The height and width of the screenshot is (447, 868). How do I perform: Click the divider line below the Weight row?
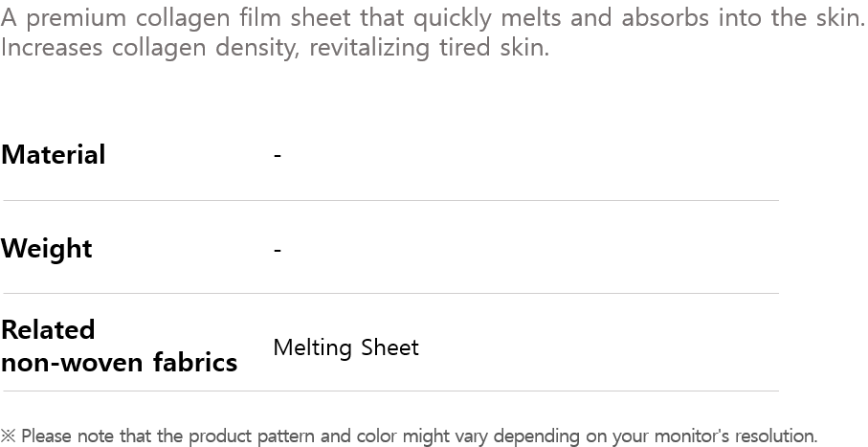click(x=390, y=293)
